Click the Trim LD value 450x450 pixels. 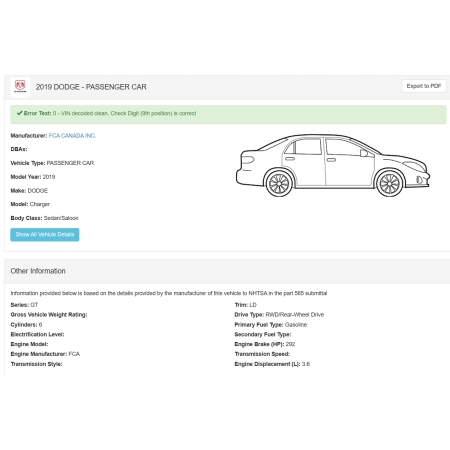coord(253,305)
